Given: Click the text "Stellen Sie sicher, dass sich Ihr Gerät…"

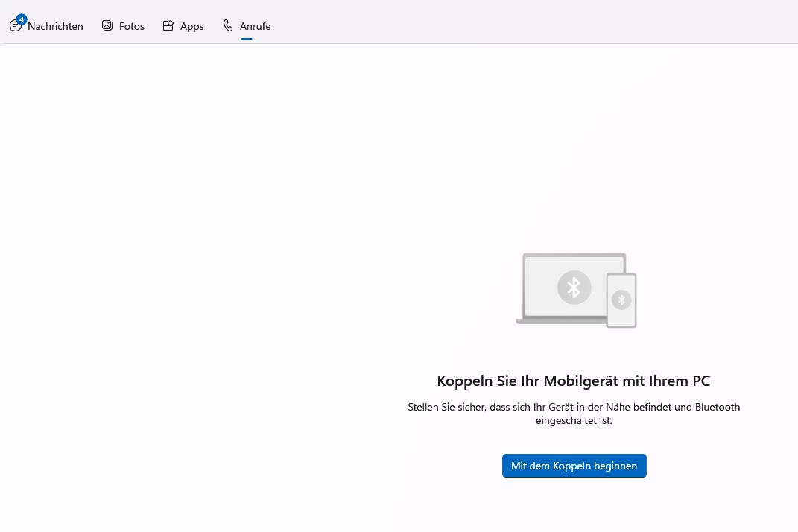Looking at the screenshot, I should pyautogui.click(x=574, y=414).
